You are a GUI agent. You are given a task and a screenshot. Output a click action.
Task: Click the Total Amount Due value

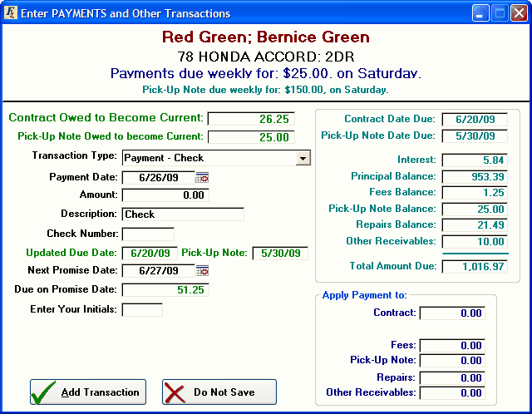tap(475, 267)
